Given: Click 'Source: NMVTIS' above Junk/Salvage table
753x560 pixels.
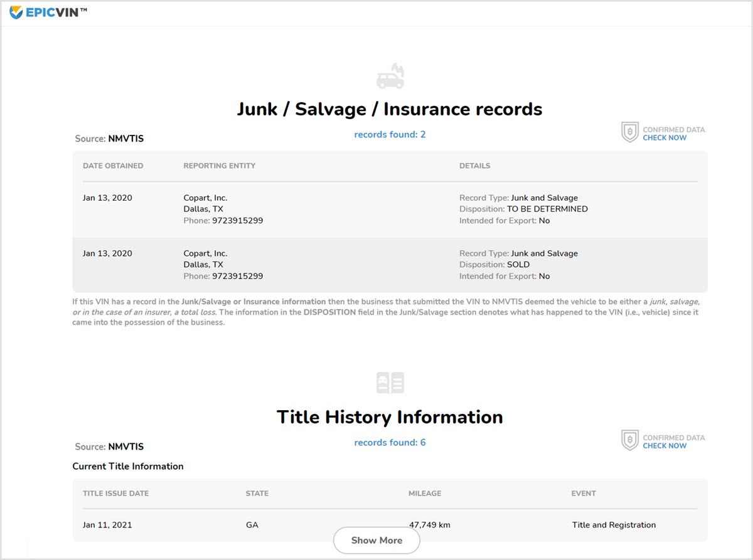Looking at the screenshot, I should [x=109, y=139].
